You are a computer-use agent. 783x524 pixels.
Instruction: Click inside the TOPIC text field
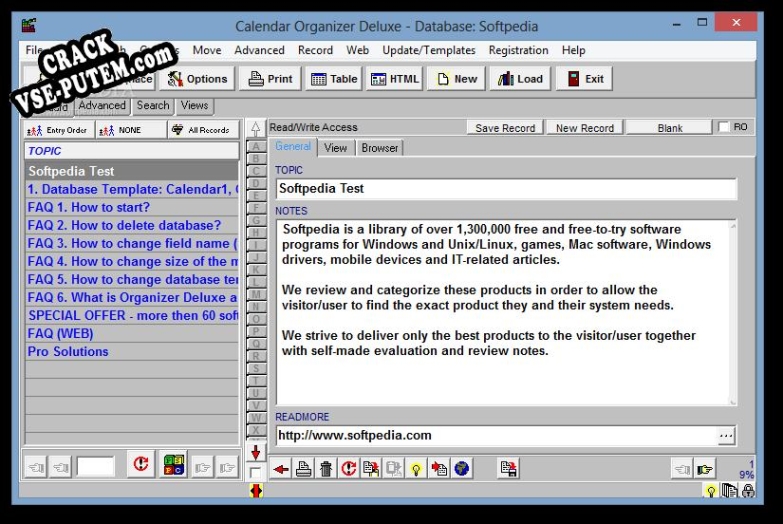(506, 189)
